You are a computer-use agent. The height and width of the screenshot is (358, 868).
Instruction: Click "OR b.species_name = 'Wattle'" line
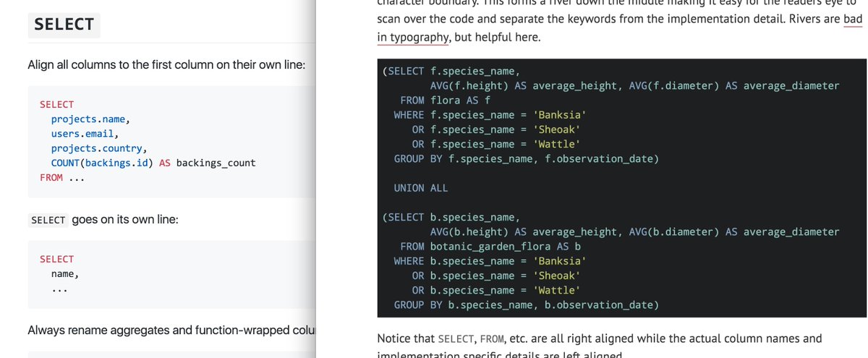pyautogui.click(x=496, y=290)
